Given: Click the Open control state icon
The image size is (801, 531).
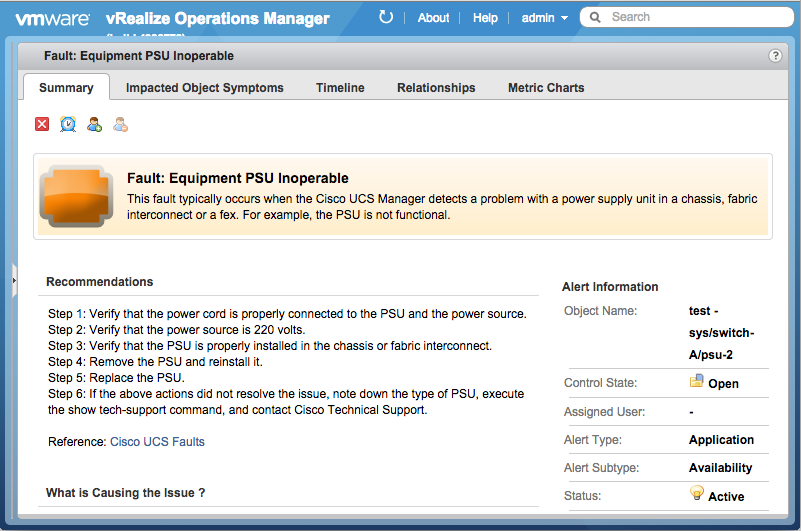Looking at the screenshot, I should [696, 381].
